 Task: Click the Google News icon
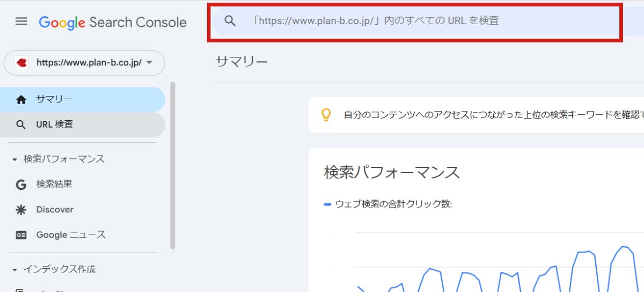(21, 235)
